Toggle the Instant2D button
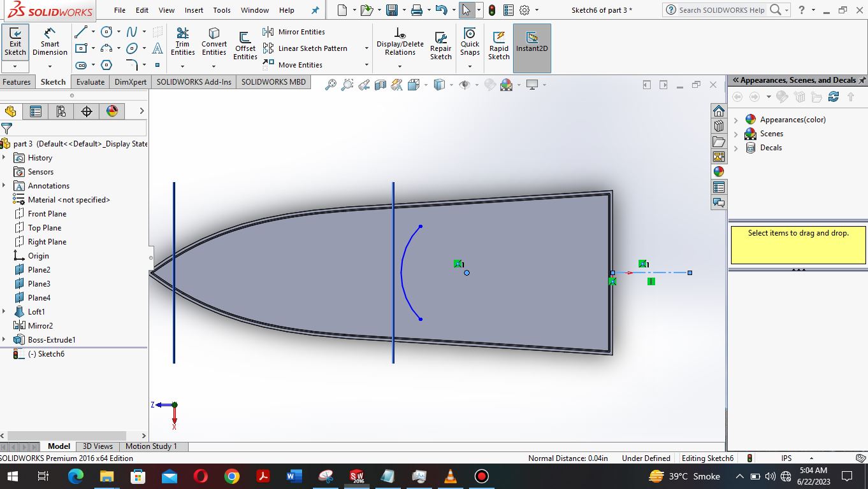This screenshot has width=868, height=489. [x=532, y=48]
